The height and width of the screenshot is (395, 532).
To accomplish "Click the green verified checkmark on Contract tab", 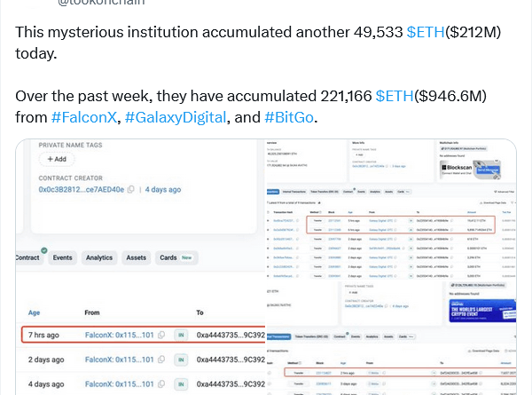I will [x=43, y=250].
